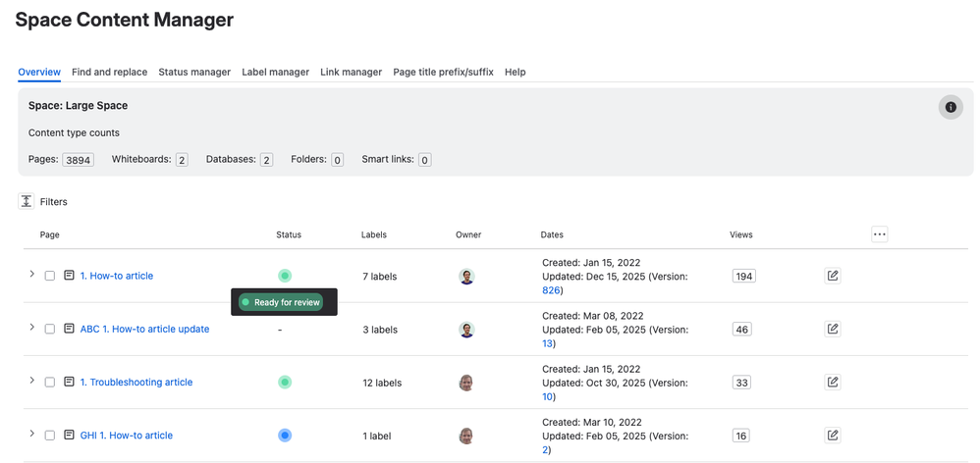Screen dimensions: 980x463
Task: Tick checkbox for ABC 1. How-to article update
Action: tap(49, 329)
